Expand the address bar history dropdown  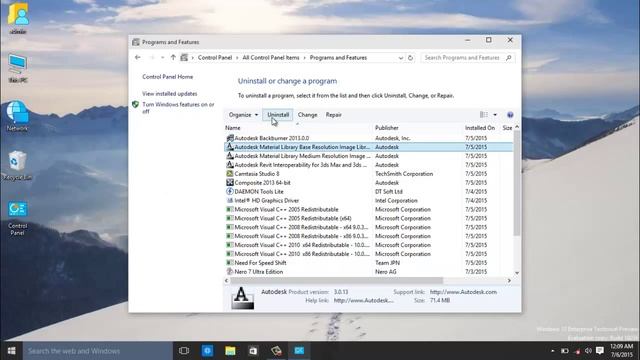400,58
